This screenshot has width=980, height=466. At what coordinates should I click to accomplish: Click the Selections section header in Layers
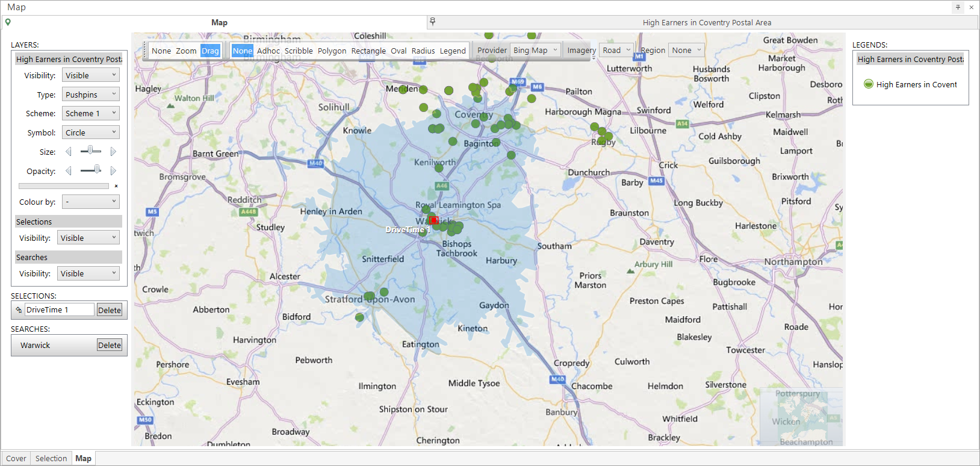(69, 222)
